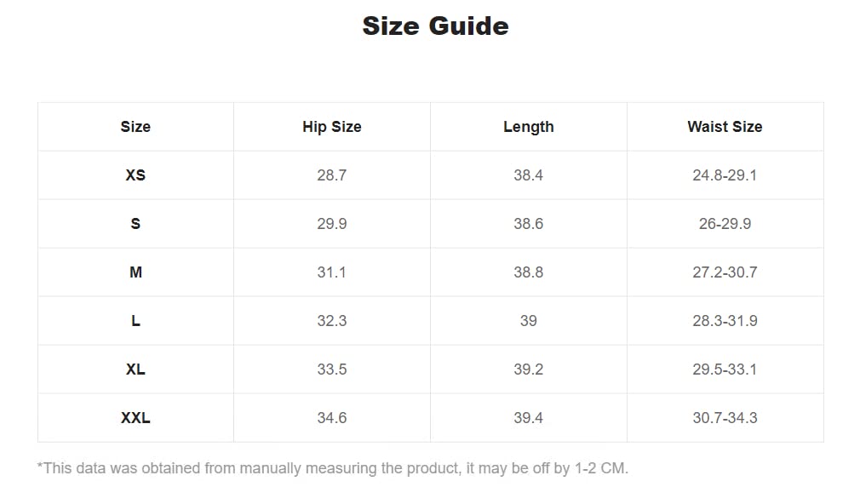The width and height of the screenshot is (860, 504).
Task: Select the XL size row label
Action: coord(135,369)
